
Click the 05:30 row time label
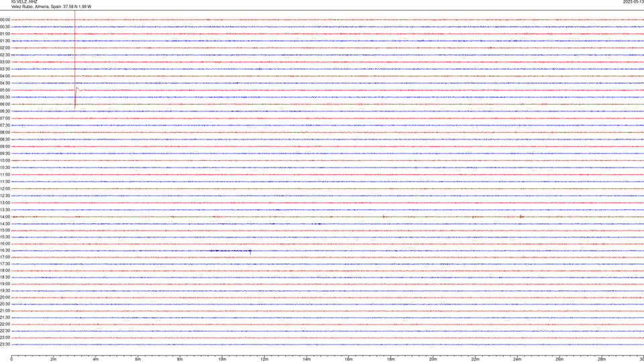[5, 97]
